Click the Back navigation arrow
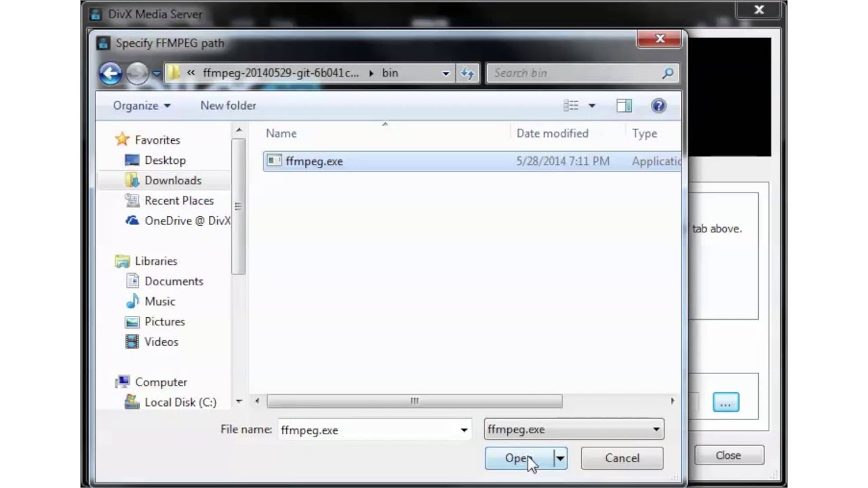868x488 pixels. pyautogui.click(x=111, y=73)
